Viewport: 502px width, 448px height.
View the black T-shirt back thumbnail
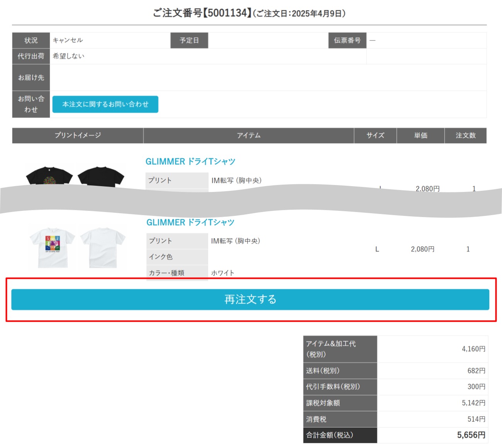101,177
